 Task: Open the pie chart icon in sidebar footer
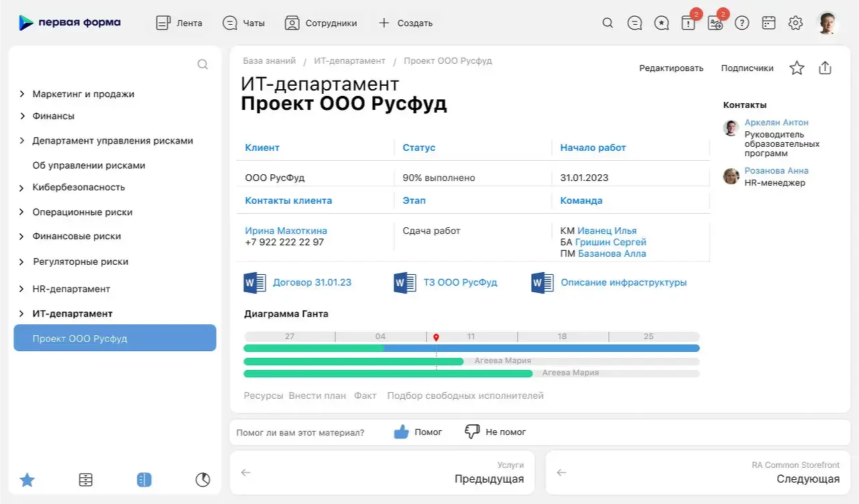[x=203, y=480]
